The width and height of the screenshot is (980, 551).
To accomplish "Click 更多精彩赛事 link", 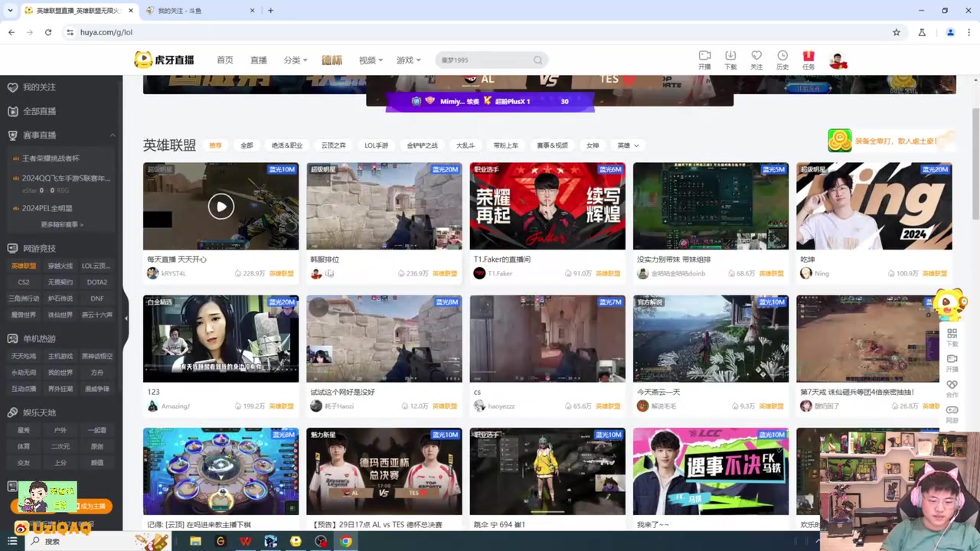I will click(61, 224).
